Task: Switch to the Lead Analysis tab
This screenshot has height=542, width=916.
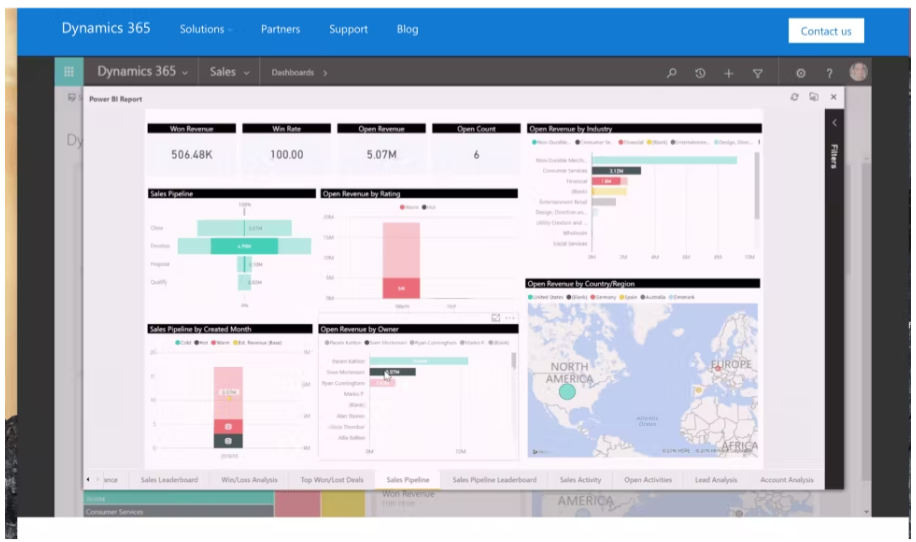Action: click(x=716, y=480)
